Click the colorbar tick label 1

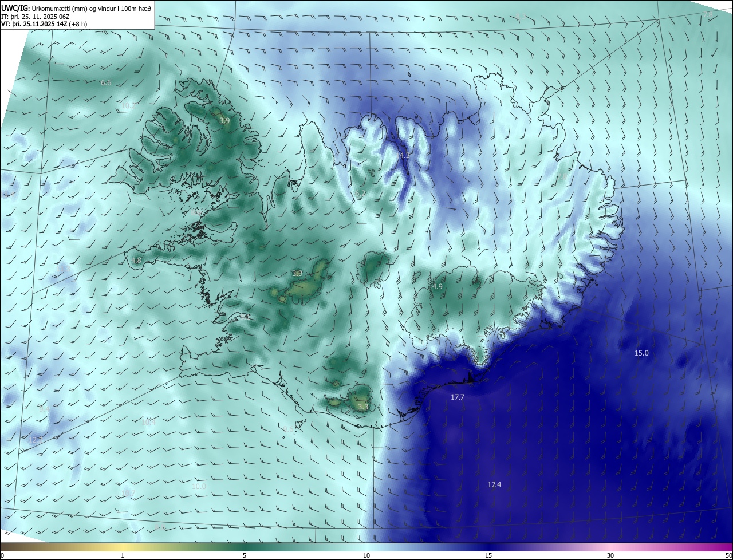point(123,555)
